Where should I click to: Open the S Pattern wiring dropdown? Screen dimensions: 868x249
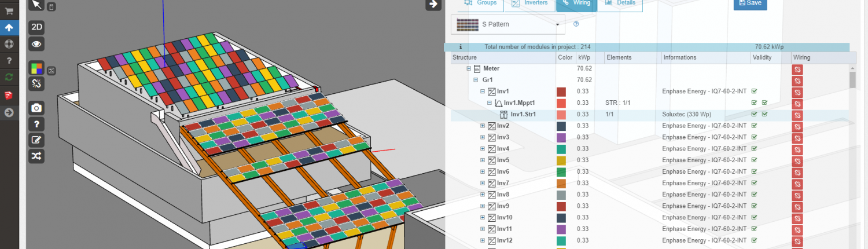[508, 24]
